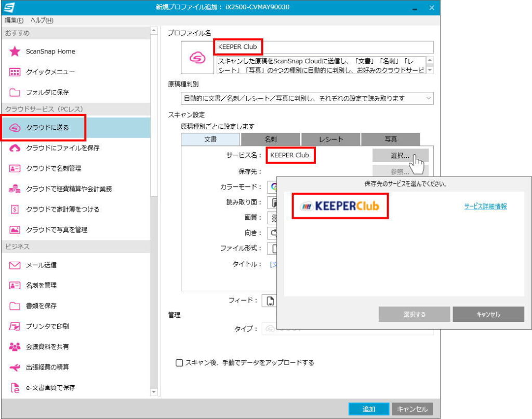Open the クイックメニュー grid icon
Viewport: 532px width, 419px height.
[15, 72]
